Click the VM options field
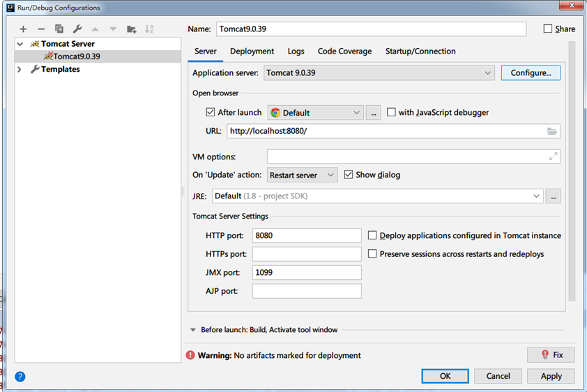The width and height of the screenshot is (587, 392). pyautogui.click(x=413, y=157)
